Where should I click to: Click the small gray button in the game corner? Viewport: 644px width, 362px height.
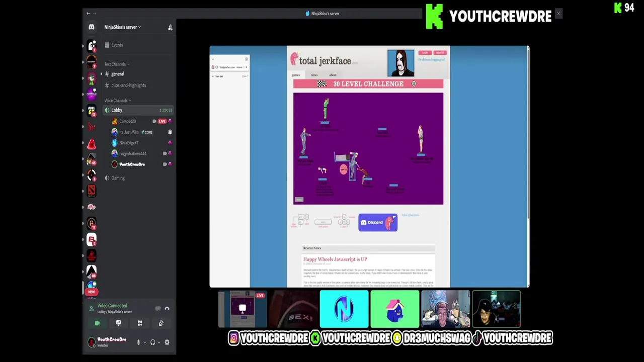pyautogui.click(x=299, y=200)
